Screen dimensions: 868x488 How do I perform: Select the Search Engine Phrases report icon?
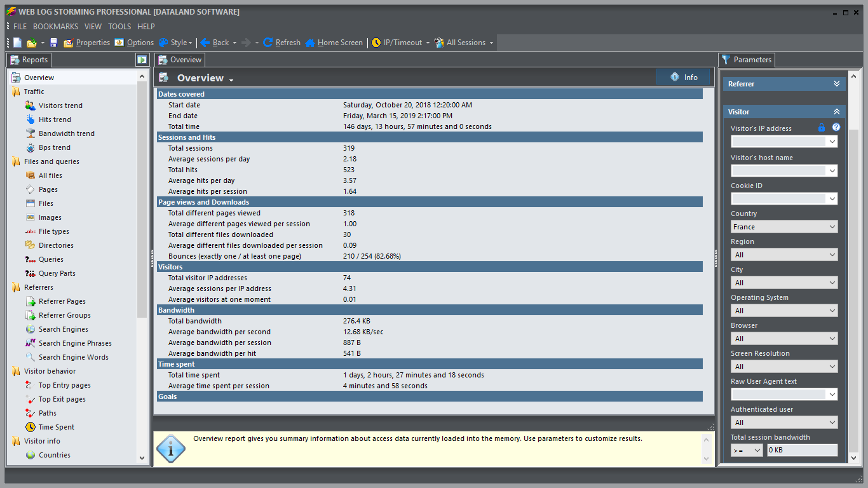31,343
